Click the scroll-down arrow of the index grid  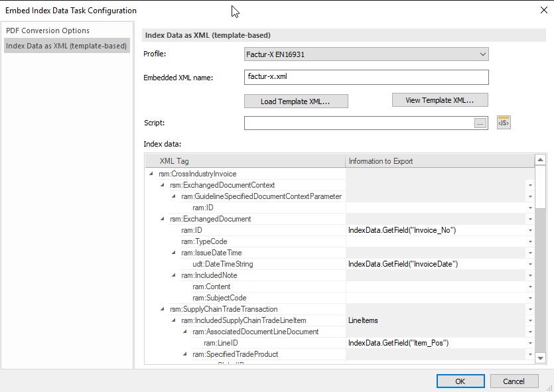[539, 358]
